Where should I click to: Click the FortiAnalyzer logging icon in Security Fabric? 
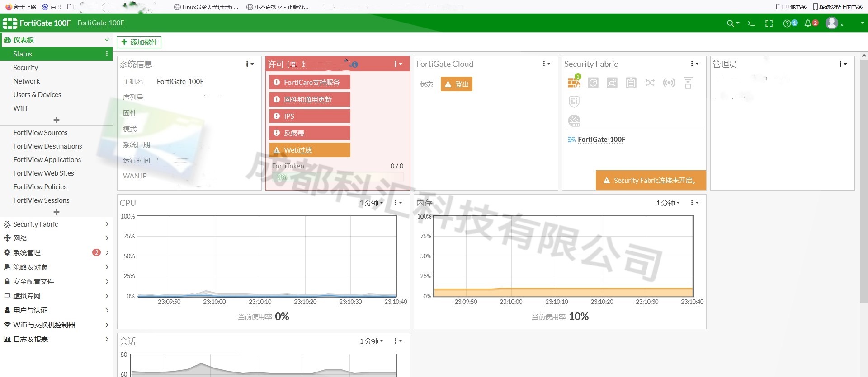tap(593, 83)
